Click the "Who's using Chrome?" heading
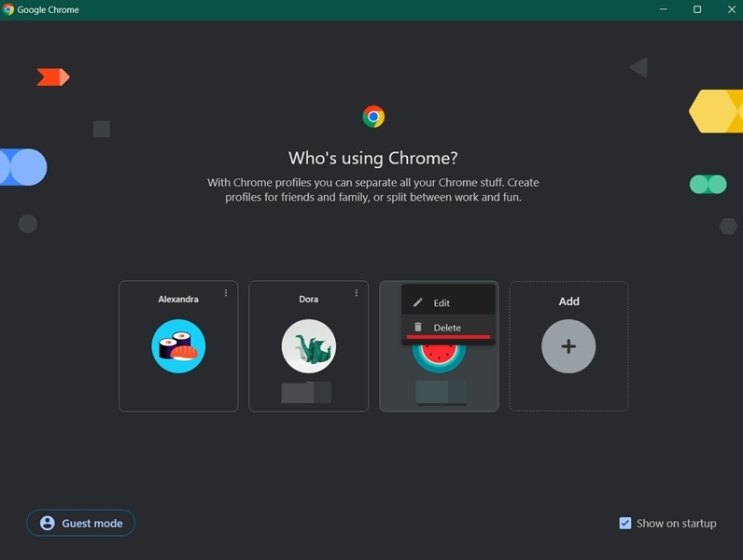The height and width of the screenshot is (560, 743). 373,158
